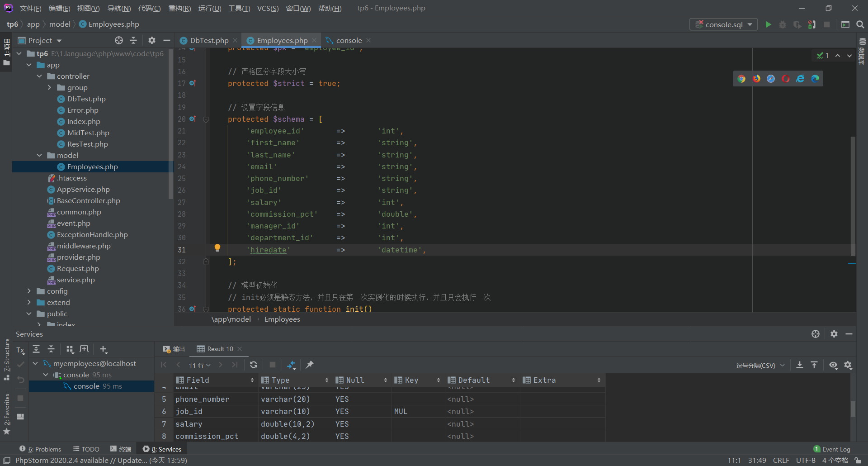Toggle the Tx transaction mode control
Viewport: 868px width, 466px height.
coord(20,350)
